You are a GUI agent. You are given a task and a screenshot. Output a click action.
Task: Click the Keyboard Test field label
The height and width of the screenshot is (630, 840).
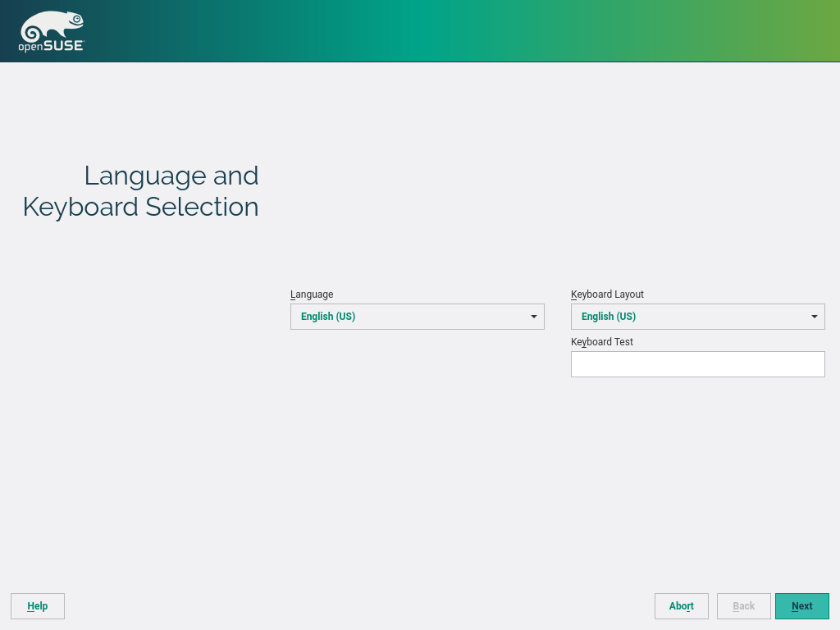click(x=602, y=342)
